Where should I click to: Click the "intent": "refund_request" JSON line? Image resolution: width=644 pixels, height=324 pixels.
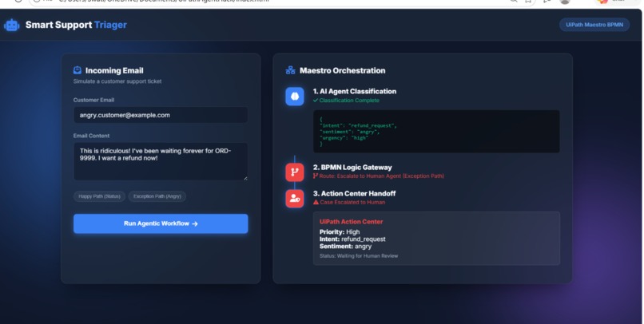tap(358, 126)
